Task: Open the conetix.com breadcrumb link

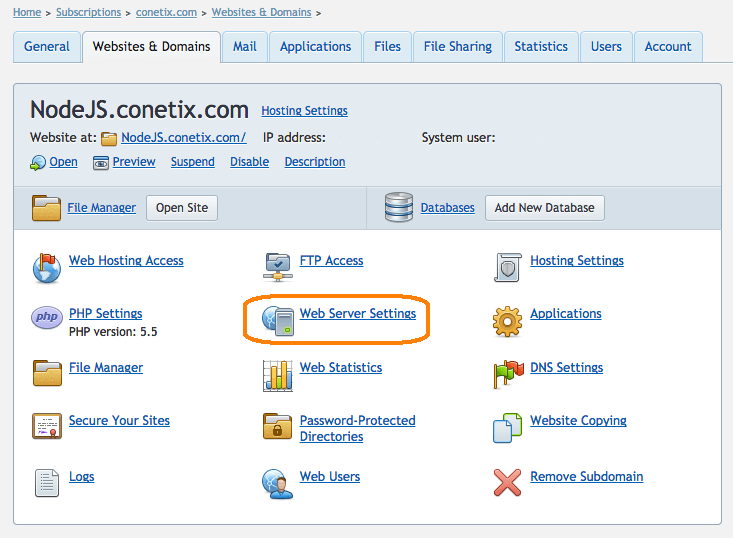Action: (166, 12)
